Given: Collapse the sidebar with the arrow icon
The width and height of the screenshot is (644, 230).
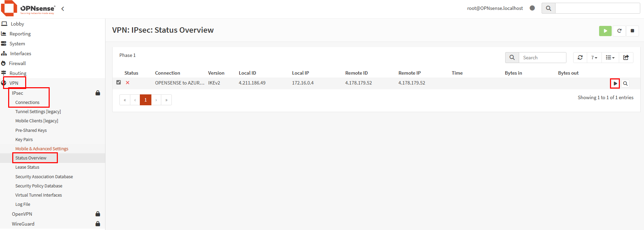Looking at the screenshot, I should [x=63, y=9].
